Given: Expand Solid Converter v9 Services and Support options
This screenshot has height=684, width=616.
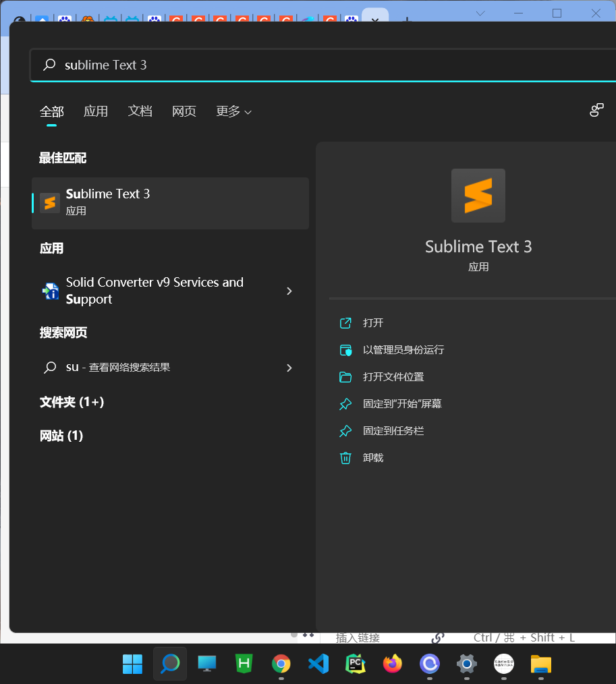Looking at the screenshot, I should coord(289,291).
